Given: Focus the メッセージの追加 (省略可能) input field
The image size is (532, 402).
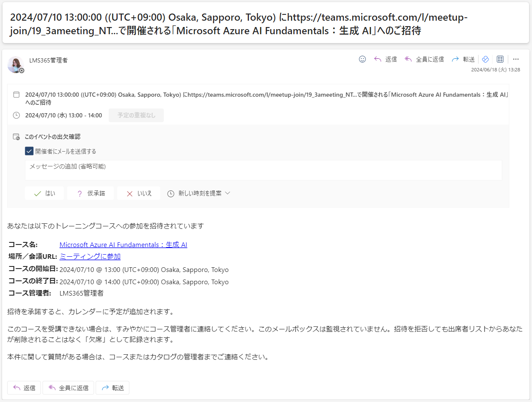Looking at the screenshot, I should click(x=263, y=170).
